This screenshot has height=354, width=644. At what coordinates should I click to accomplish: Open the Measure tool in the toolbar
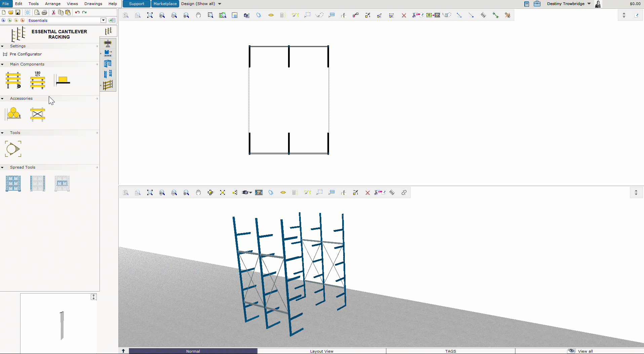(484, 15)
